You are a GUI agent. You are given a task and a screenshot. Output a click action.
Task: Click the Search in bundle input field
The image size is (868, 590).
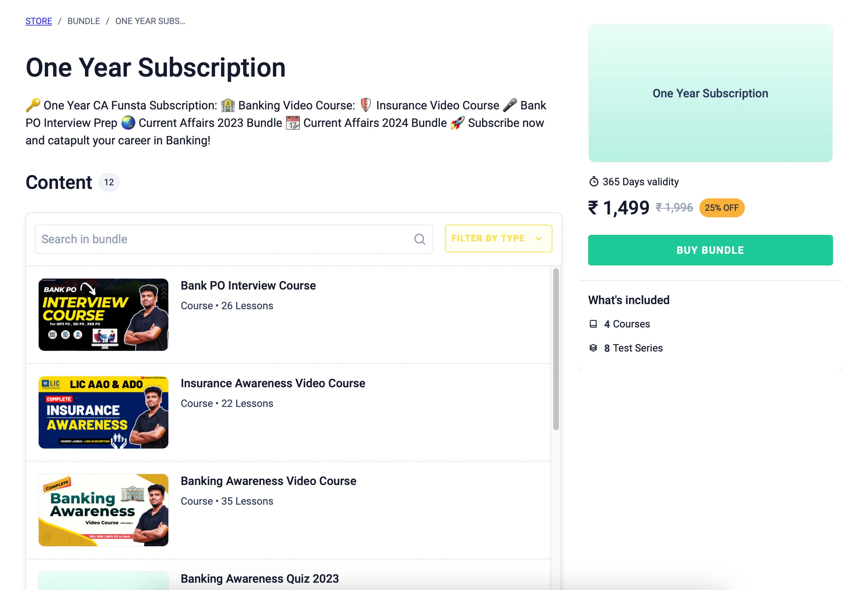click(x=224, y=239)
